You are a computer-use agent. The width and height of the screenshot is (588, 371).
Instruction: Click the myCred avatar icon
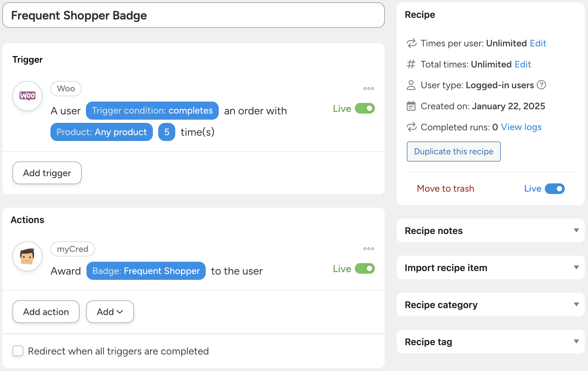click(x=27, y=256)
